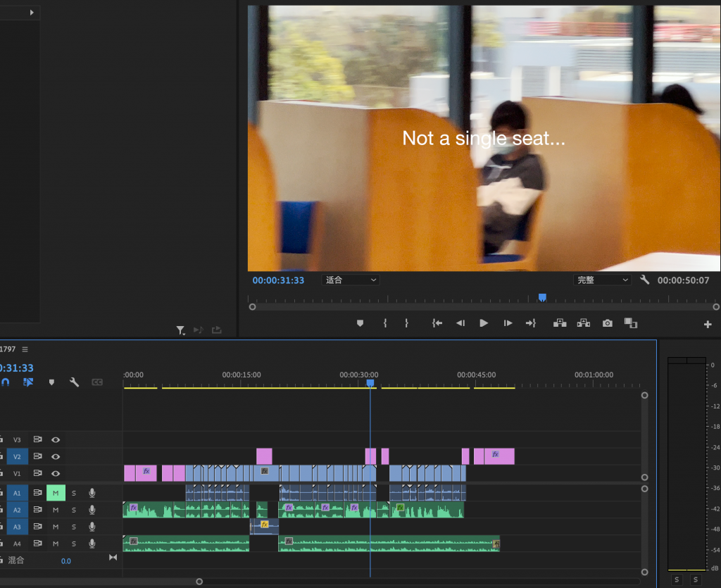Click the Mark In bracket icon
The width and height of the screenshot is (721, 588).
tap(385, 323)
